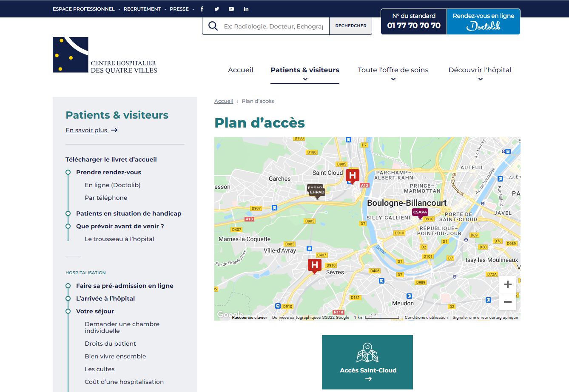Select the EHPAD map marker
Image resolution: width=569 pixels, height=392 pixels.
click(317, 192)
